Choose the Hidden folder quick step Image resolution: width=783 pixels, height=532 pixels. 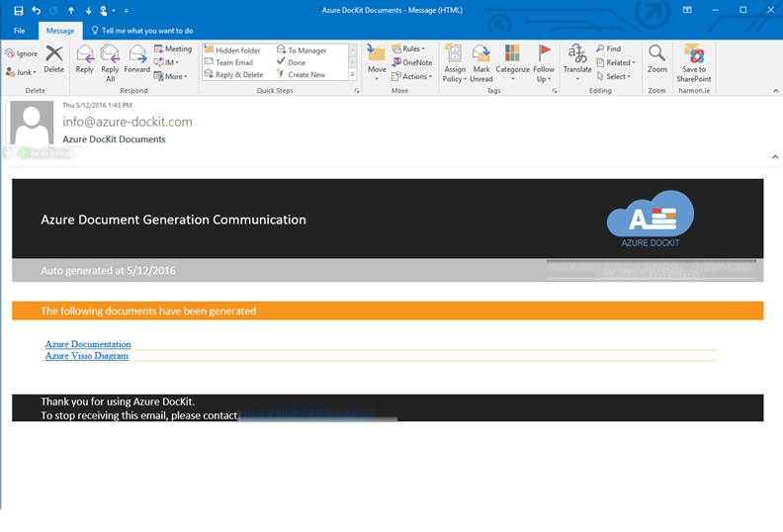pyautogui.click(x=232, y=50)
